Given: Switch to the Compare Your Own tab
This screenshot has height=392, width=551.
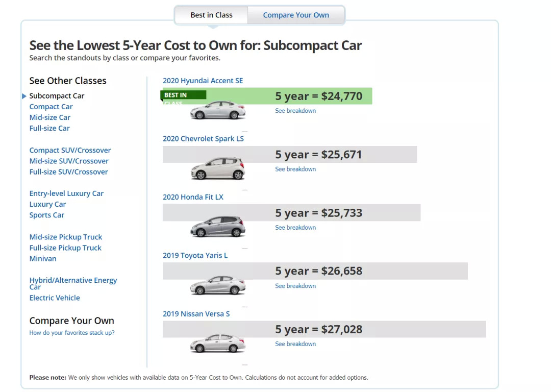Looking at the screenshot, I should click(x=296, y=15).
